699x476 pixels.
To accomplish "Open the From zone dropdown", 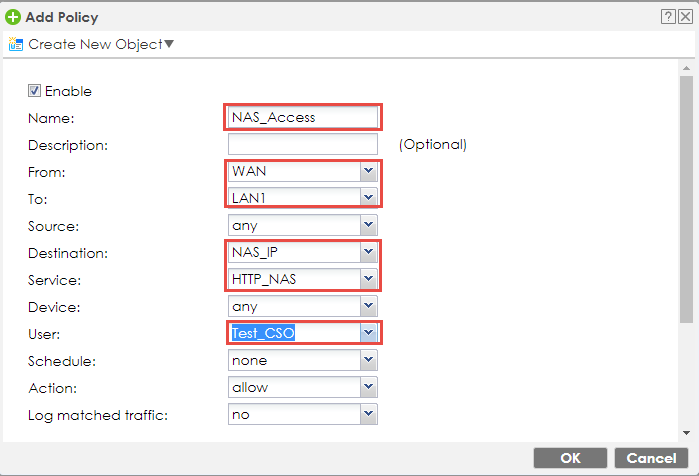I will pos(368,172).
